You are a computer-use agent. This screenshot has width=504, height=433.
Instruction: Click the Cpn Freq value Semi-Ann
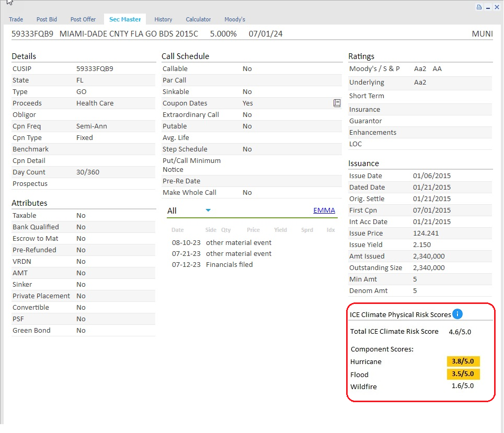click(x=91, y=126)
